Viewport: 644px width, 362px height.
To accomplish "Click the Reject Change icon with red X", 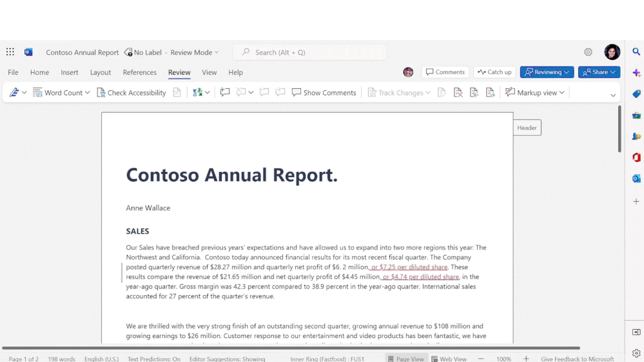I will tap(458, 93).
